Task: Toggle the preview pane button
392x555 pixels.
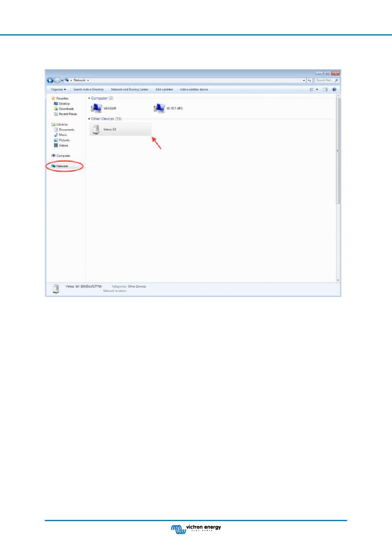Action: pyautogui.click(x=325, y=90)
